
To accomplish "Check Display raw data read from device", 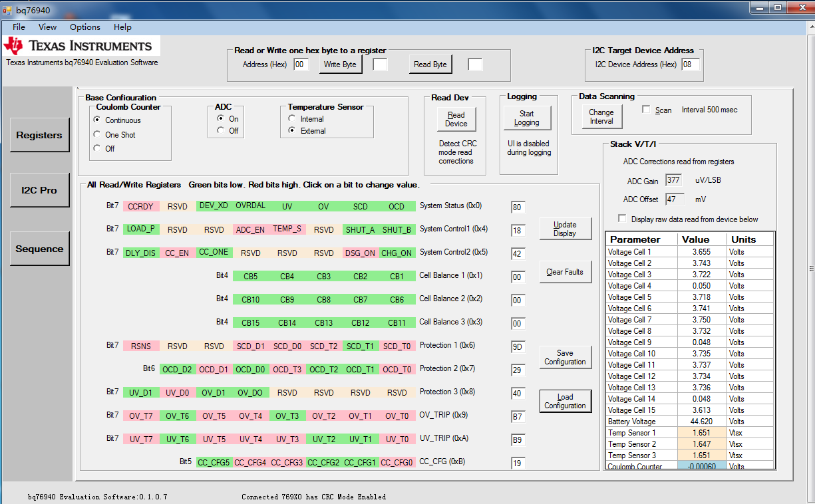I will [x=622, y=219].
